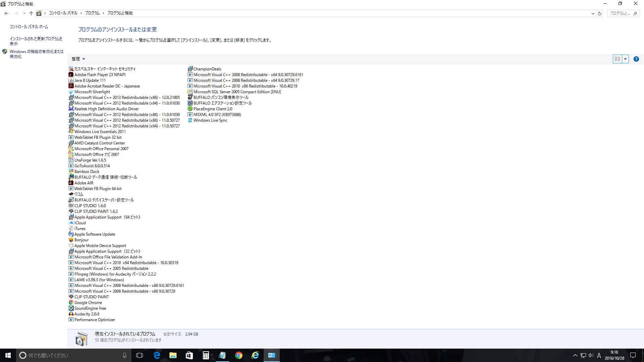Click the PlaceEngine Client 2.0 icon
This screenshot has height=362, width=644.
pos(190,109)
